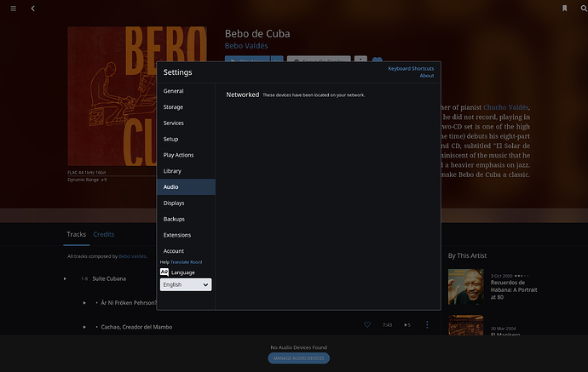Open the About link in Settings
The width and height of the screenshot is (588, 372).
tap(427, 76)
